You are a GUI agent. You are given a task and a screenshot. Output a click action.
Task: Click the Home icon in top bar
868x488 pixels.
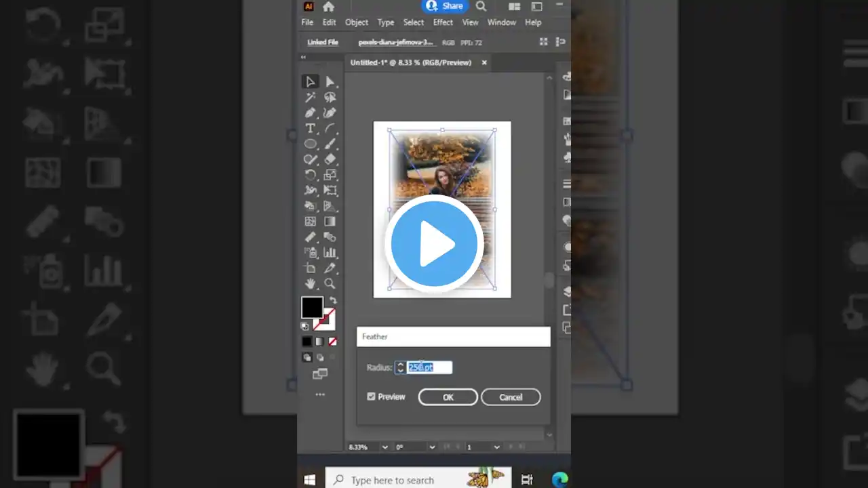pyautogui.click(x=329, y=7)
